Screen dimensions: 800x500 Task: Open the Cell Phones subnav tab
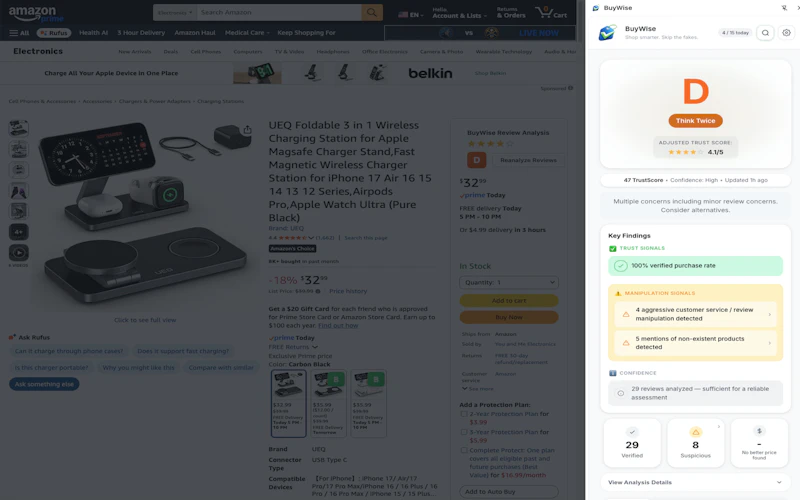(x=206, y=52)
